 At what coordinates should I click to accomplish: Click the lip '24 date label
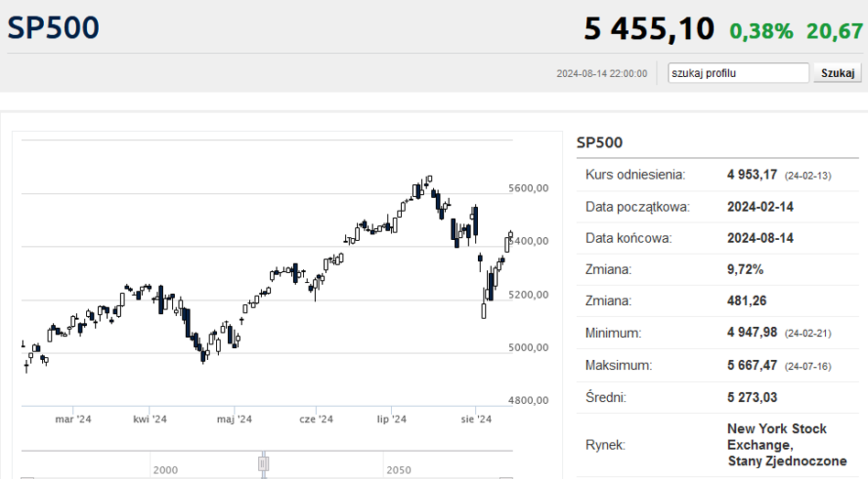(391, 419)
